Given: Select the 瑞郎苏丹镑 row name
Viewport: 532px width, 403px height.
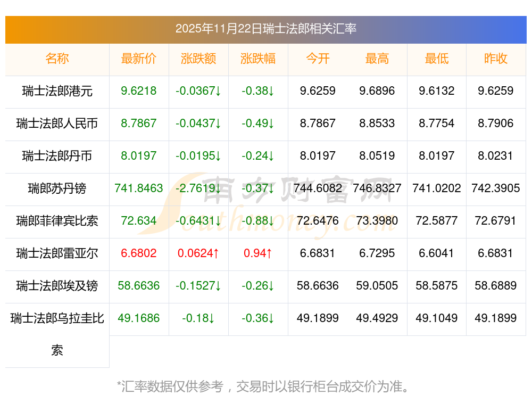Looking at the screenshot, I should tap(57, 188).
